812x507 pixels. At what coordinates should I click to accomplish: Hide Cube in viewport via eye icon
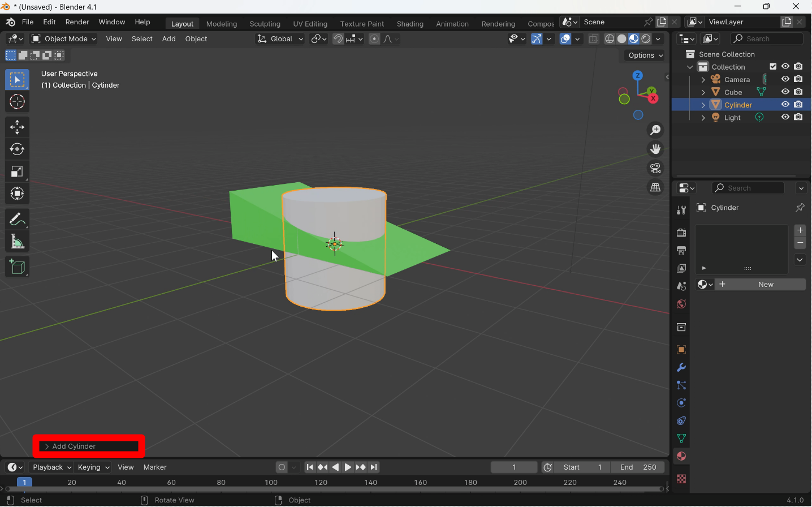pos(785,92)
